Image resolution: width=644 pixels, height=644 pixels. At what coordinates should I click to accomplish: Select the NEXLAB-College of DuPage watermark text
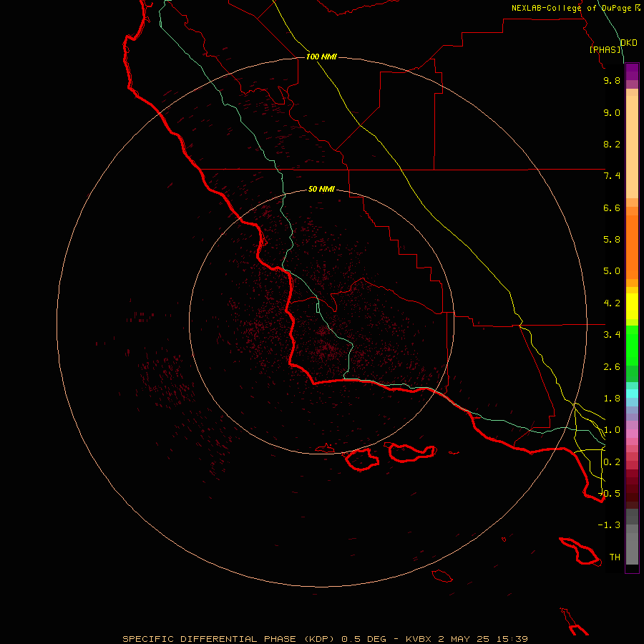pos(576,8)
